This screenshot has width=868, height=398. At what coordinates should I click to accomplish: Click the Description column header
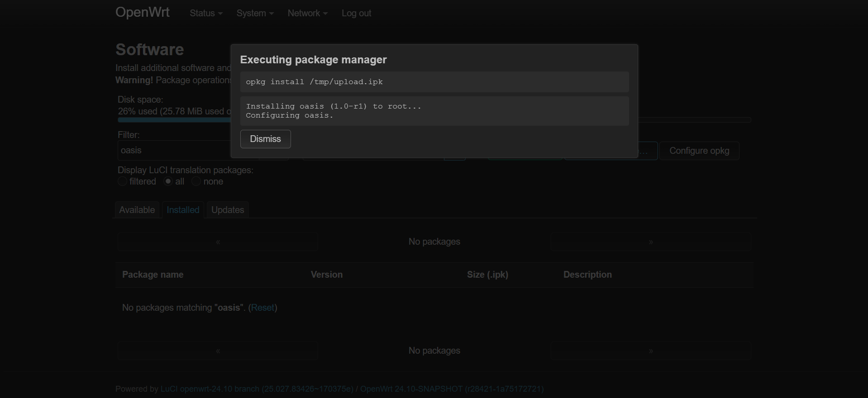[587, 275]
